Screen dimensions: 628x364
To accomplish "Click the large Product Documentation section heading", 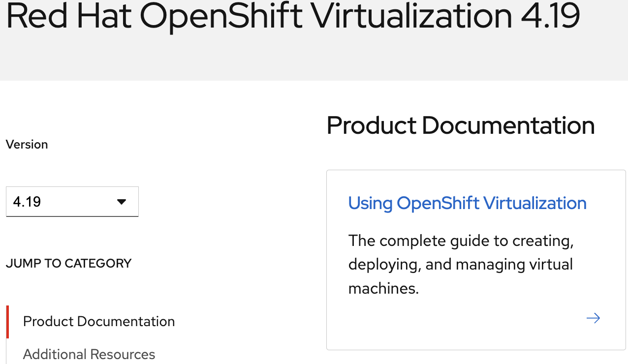I will click(x=460, y=125).
